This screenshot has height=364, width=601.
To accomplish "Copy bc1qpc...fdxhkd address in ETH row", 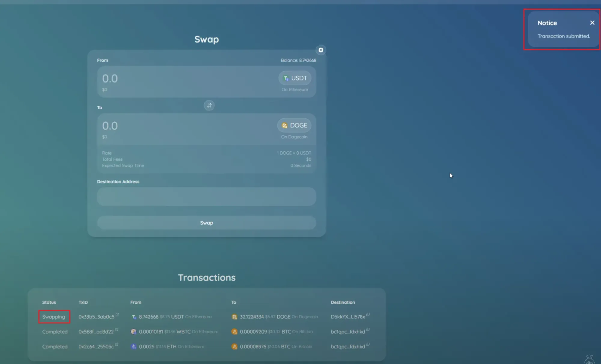I will 368,344.
